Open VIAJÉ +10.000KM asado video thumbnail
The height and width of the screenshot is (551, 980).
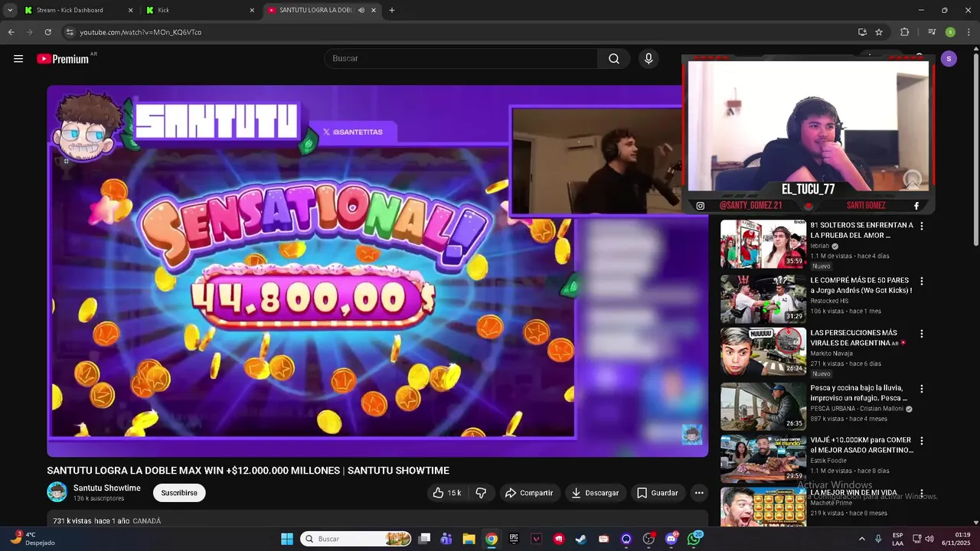[763, 459]
